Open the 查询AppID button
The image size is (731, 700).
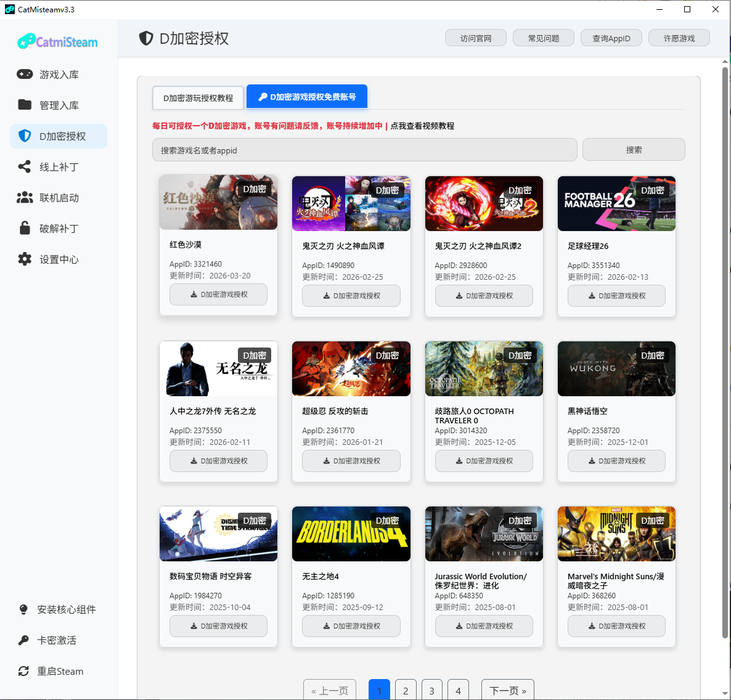[611, 38]
